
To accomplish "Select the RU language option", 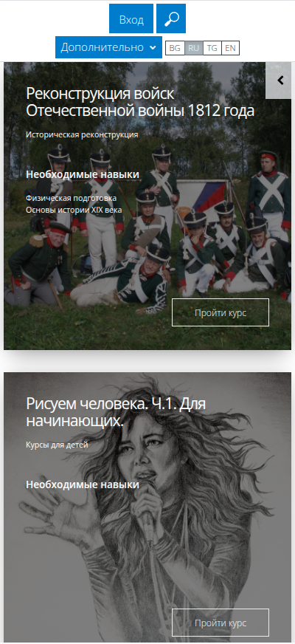I will pos(194,48).
